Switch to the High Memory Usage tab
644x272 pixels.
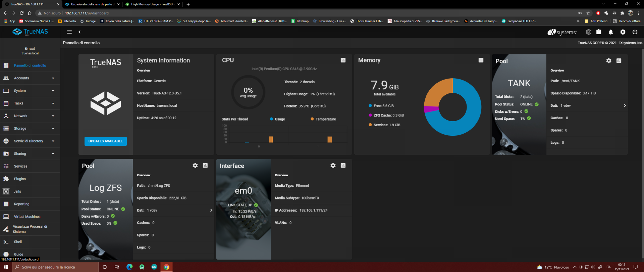point(152,4)
